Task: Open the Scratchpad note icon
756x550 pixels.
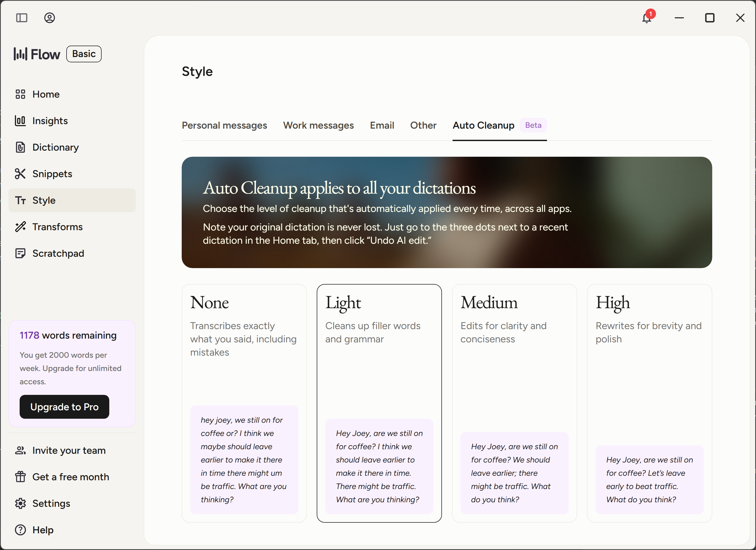Action: coord(20,253)
